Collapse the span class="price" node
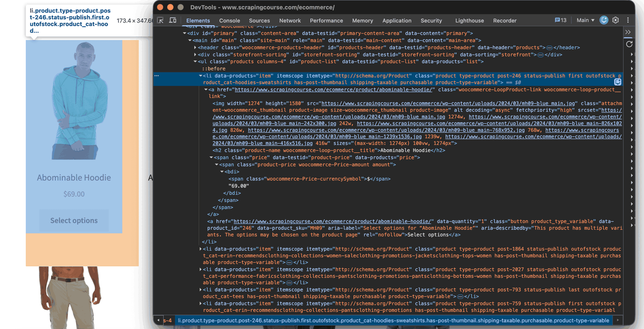The height and width of the screenshot is (329, 644). pyautogui.click(x=210, y=158)
